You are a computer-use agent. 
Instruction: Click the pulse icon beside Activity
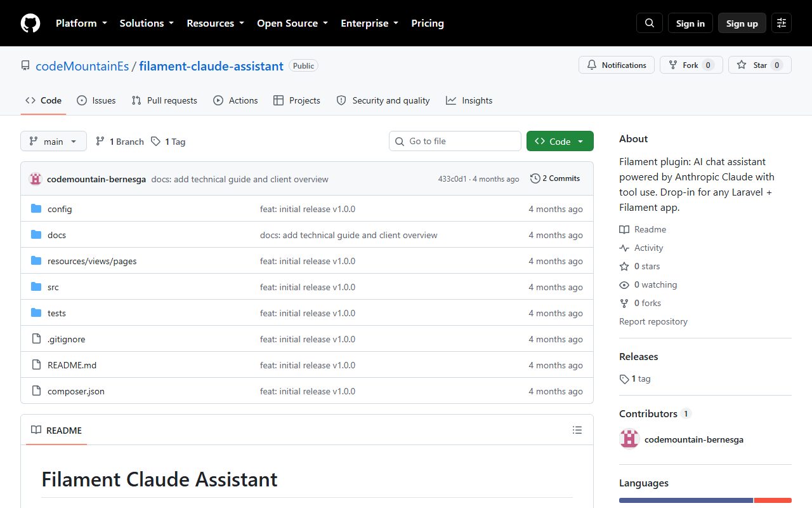(x=624, y=248)
